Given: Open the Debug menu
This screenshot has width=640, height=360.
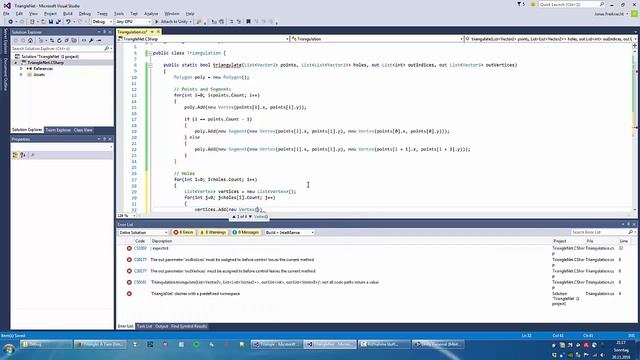Looking at the screenshot, I should coord(85,13).
